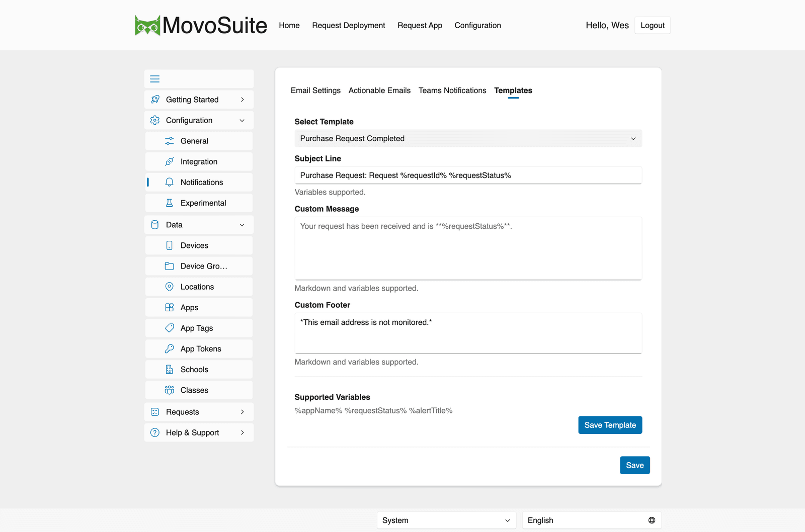Click the globe icon in language selector
Viewport: 805px width, 532px height.
[652, 520]
